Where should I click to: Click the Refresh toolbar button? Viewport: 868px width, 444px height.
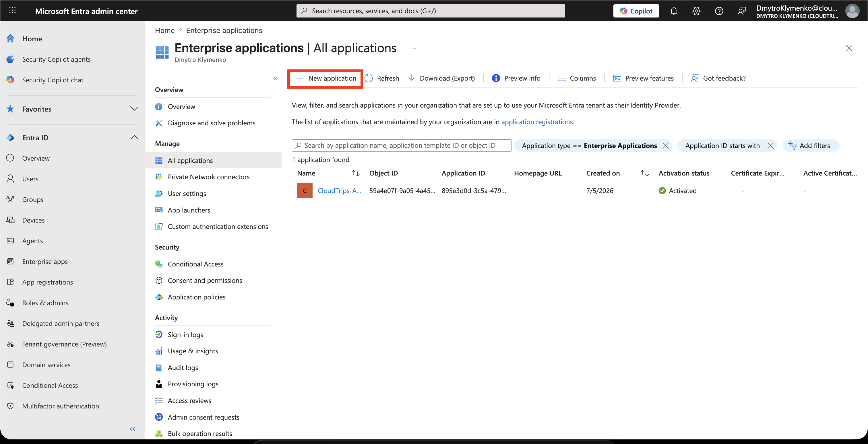tap(382, 78)
